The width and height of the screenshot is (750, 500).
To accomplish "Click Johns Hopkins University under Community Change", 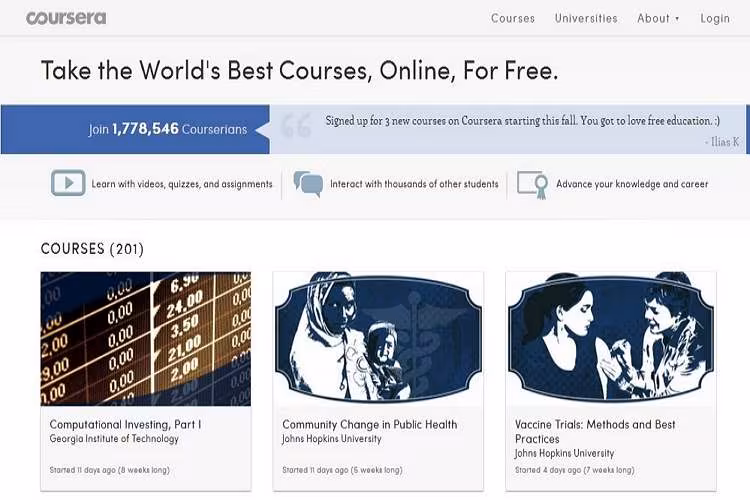I will click(331, 439).
